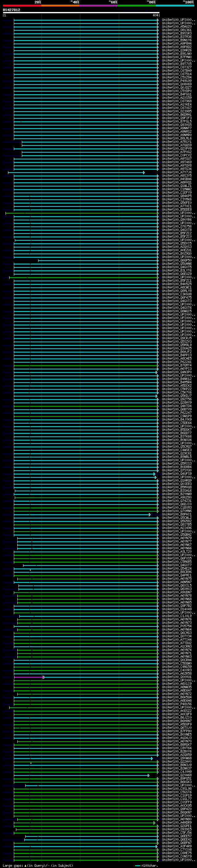
Task: Click the red 20% identity legend segment
Action: [x=22, y=6]
